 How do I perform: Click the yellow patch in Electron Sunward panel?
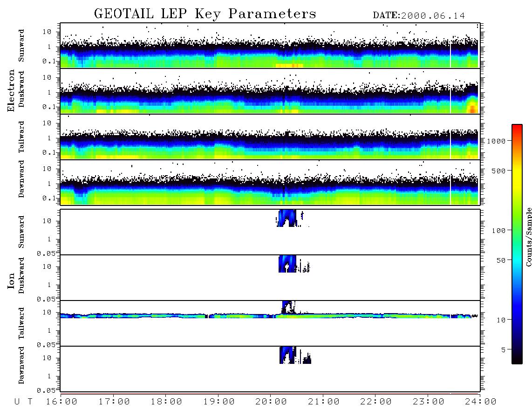[x=289, y=66]
